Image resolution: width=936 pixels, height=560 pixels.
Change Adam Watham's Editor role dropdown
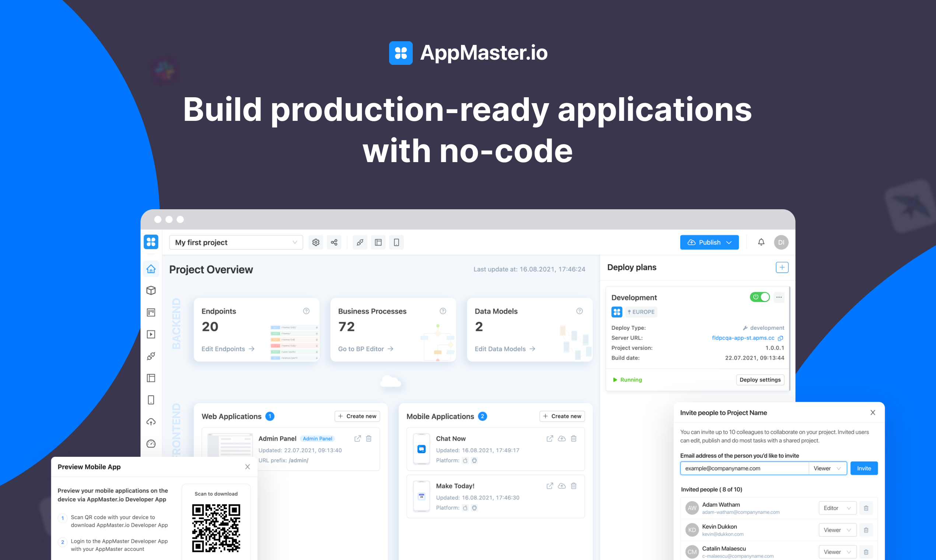tap(837, 508)
